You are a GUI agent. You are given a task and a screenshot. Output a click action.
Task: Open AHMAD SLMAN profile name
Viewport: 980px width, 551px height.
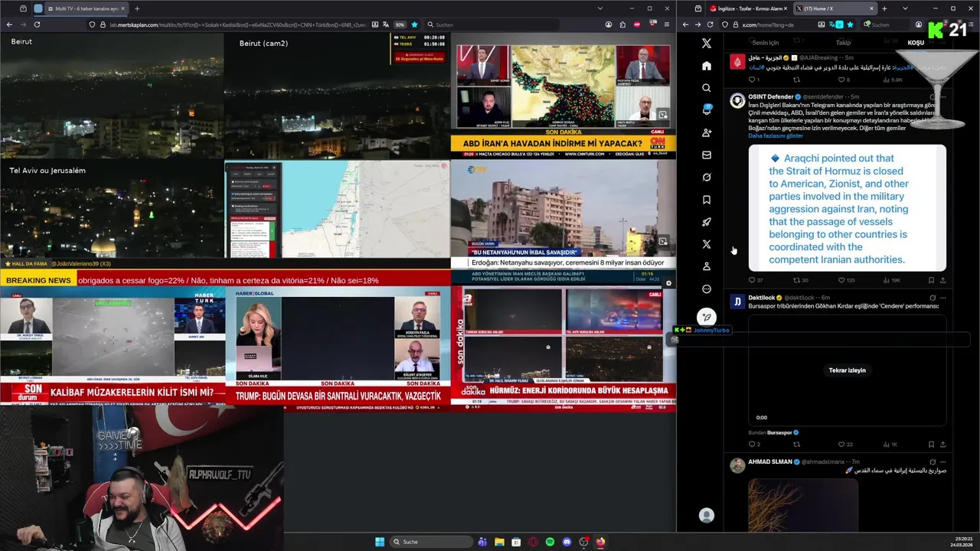(771, 462)
